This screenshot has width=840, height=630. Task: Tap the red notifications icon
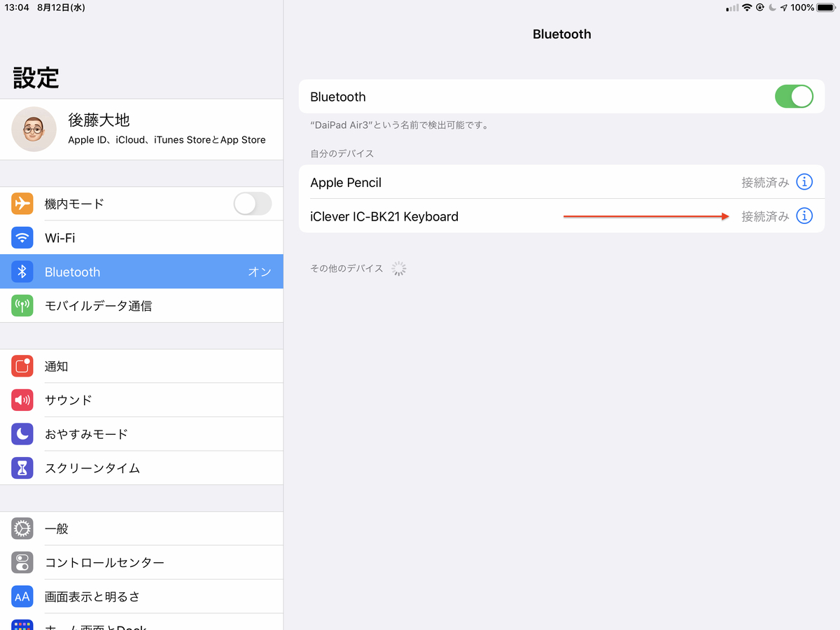click(22, 366)
